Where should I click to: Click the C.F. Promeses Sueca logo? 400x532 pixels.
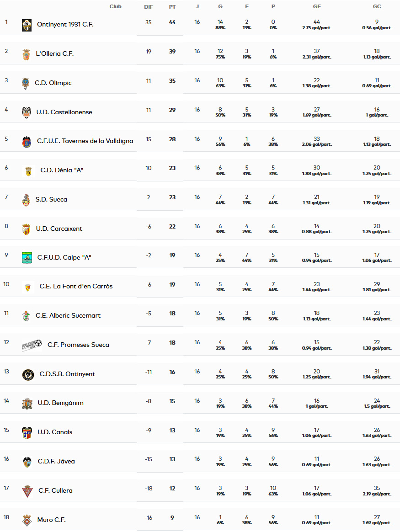pos(32,345)
